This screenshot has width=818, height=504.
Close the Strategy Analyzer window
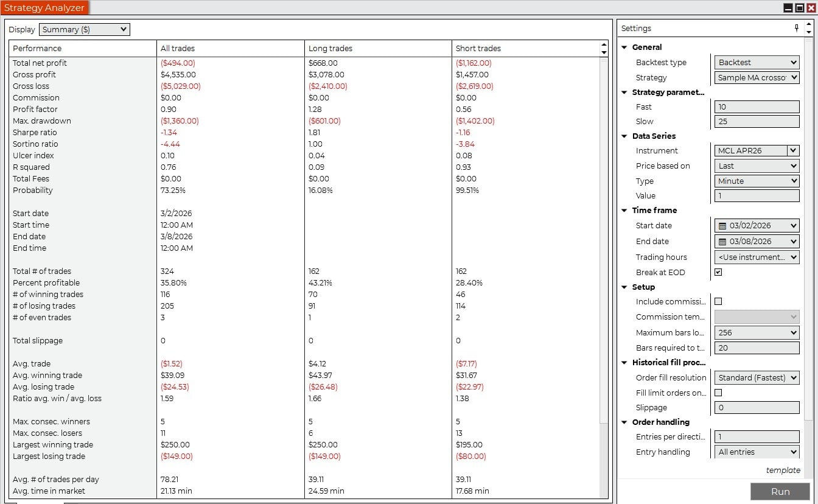point(811,8)
